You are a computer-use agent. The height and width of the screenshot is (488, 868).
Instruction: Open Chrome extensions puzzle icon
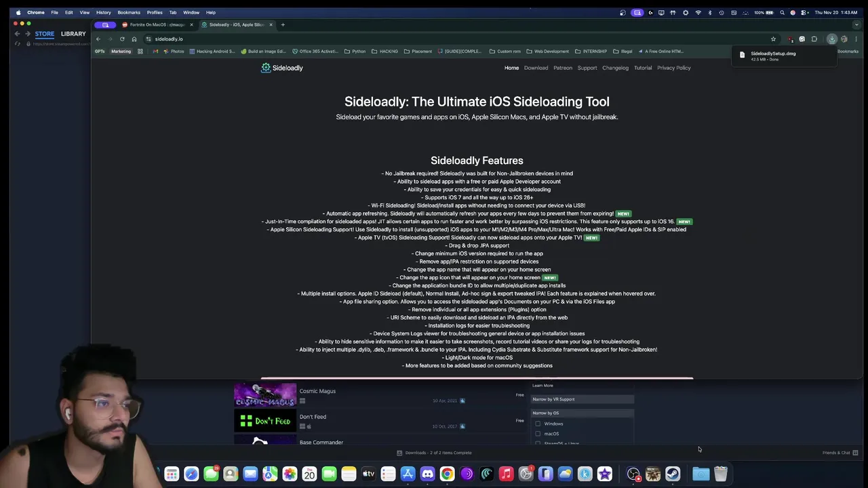click(x=814, y=39)
